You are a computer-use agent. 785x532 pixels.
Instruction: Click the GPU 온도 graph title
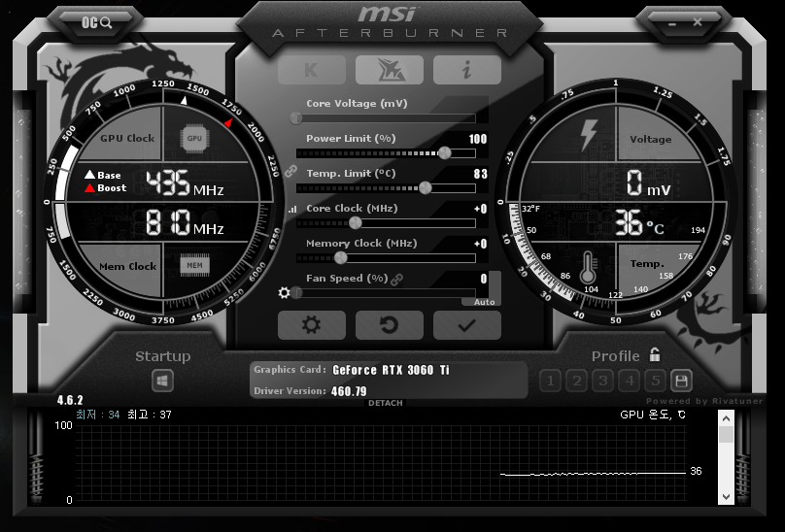pos(653,415)
